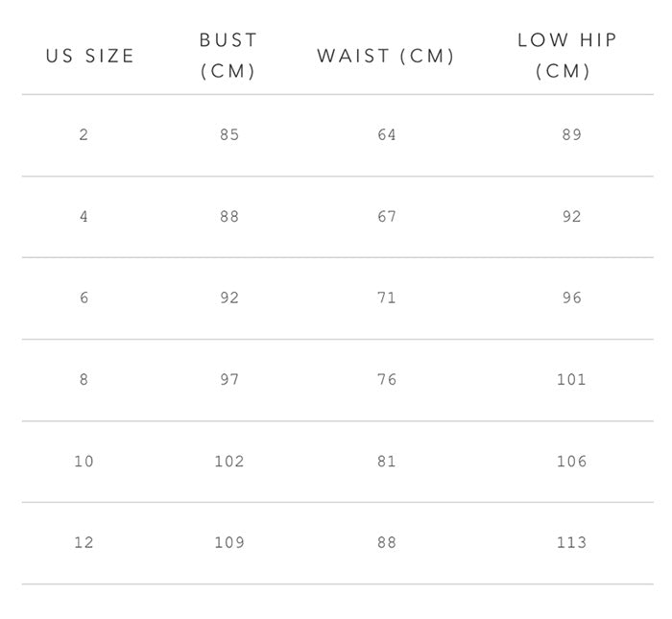This screenshot has height=619, width=672.
Task: Click the BUST (CM) column header
Action: pyautogui.click(x=228, y=56)
